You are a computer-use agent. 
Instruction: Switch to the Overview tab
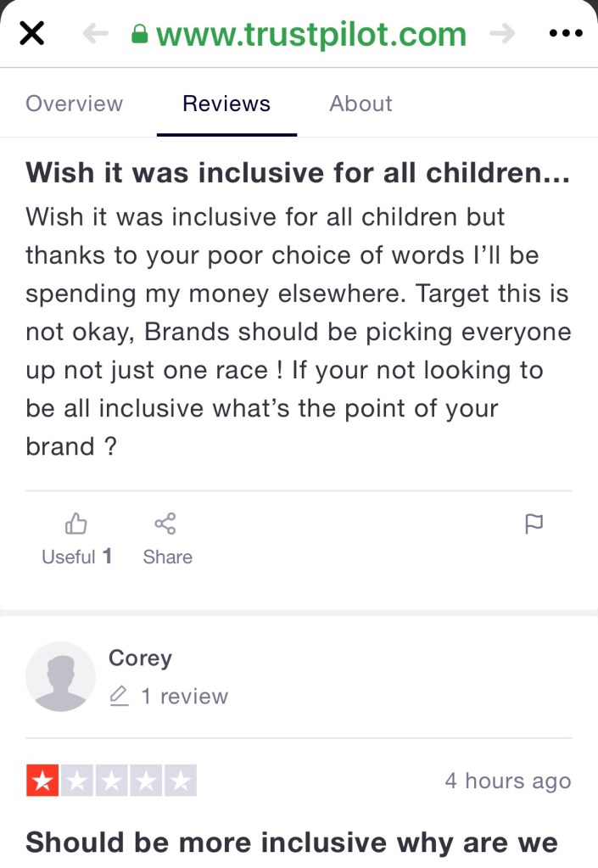74,104
